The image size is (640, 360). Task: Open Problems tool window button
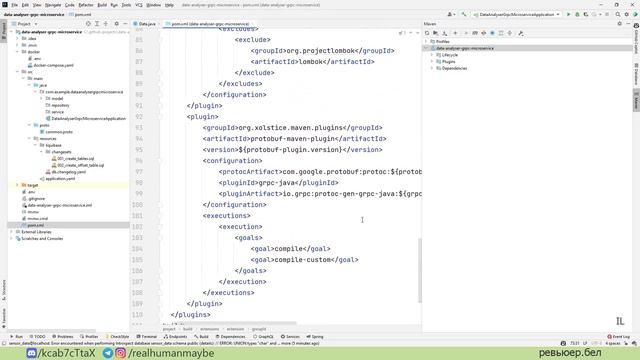point(62,337)
